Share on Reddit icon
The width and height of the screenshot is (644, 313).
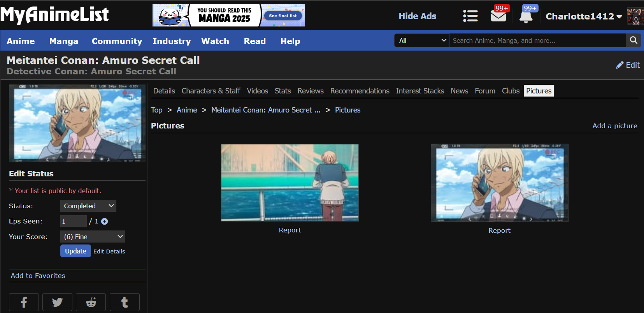coord(91,302)
